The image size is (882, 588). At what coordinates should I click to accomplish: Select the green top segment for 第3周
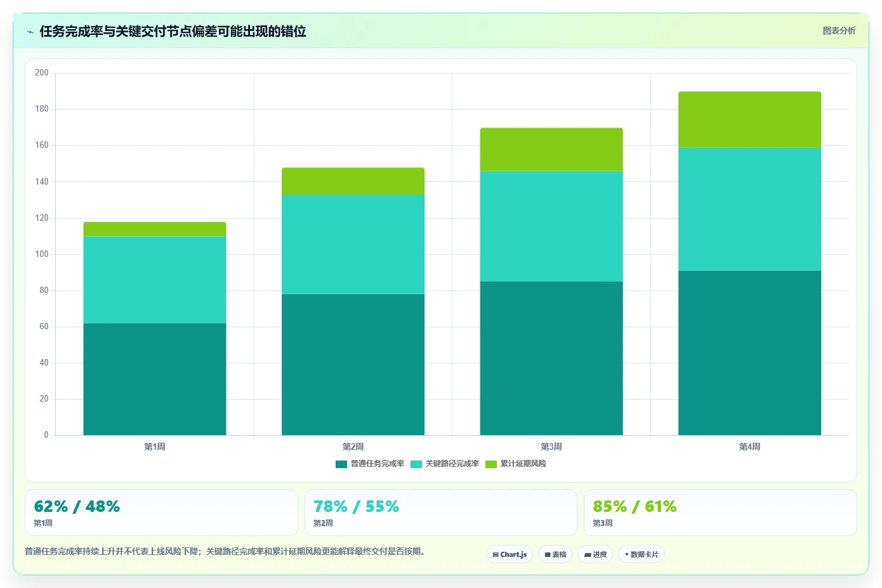551,150
